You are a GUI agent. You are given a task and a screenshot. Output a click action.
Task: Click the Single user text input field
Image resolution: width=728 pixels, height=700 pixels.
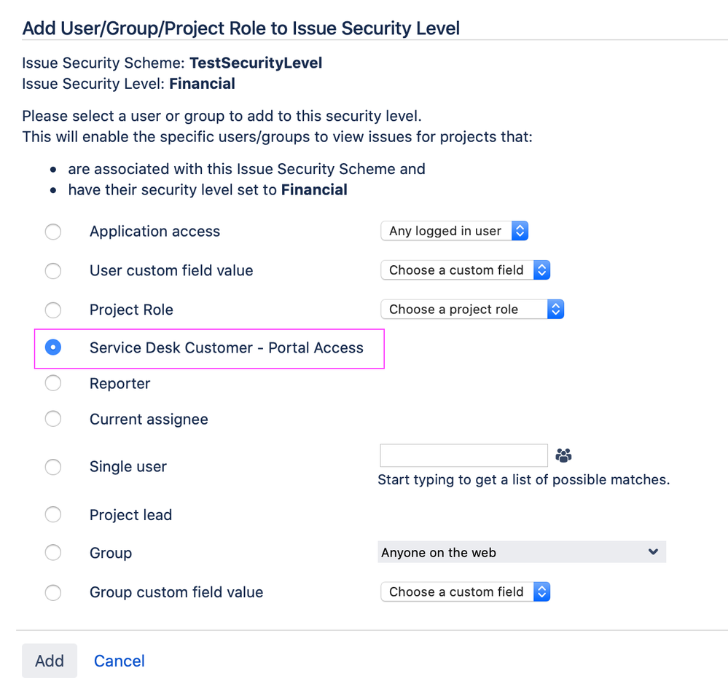pos(463,455)
